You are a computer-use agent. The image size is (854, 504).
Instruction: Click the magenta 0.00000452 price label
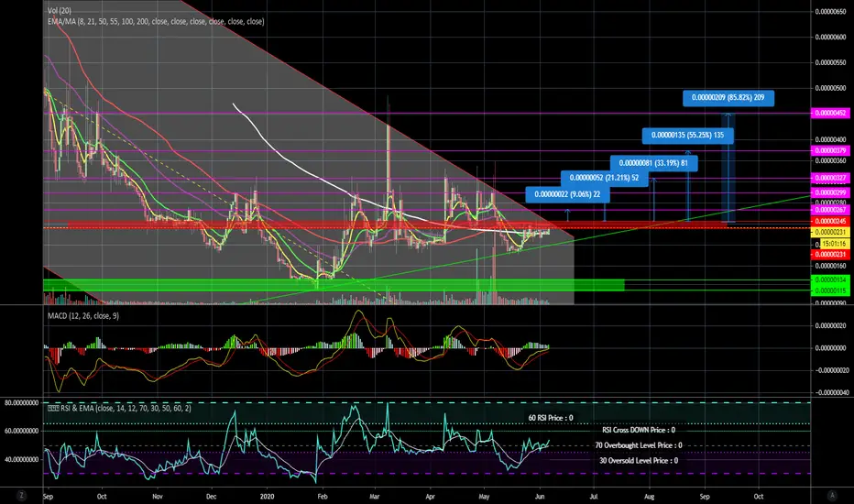[830, 114]
